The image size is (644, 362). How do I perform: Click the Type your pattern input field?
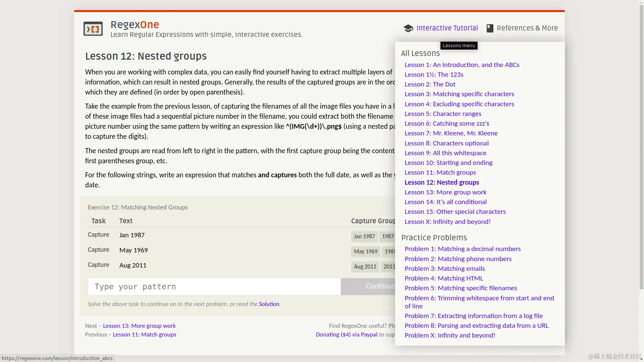point(214,287)
